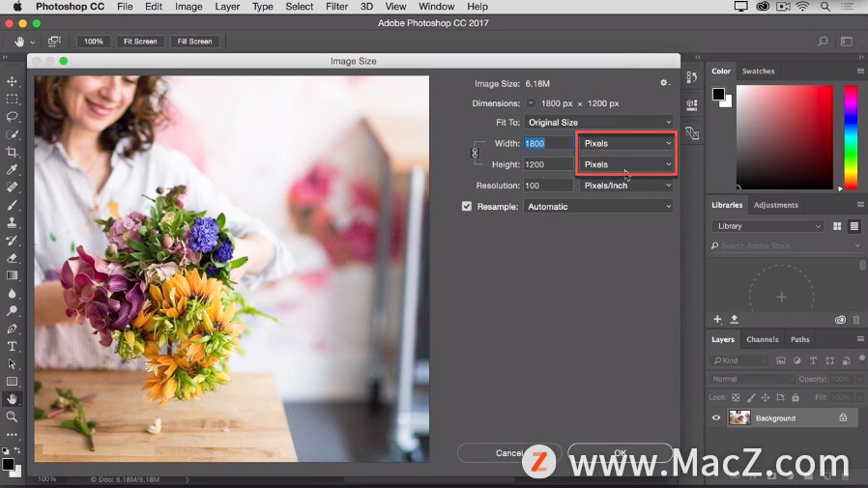Toggle the Resample checkbox
Image resolution: width=868 pixels, height=488 pixels.
(x=467, y=207)
